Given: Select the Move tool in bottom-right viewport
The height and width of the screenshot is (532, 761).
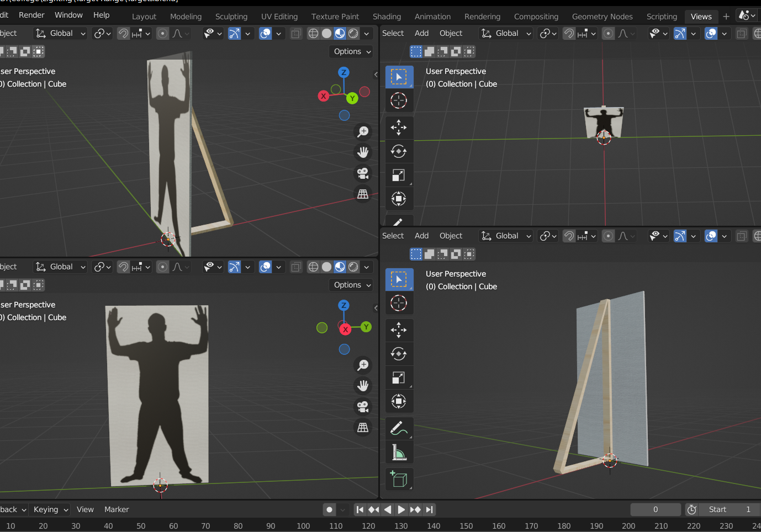Looking at the screenshot, I should click(x=399, y=330).
